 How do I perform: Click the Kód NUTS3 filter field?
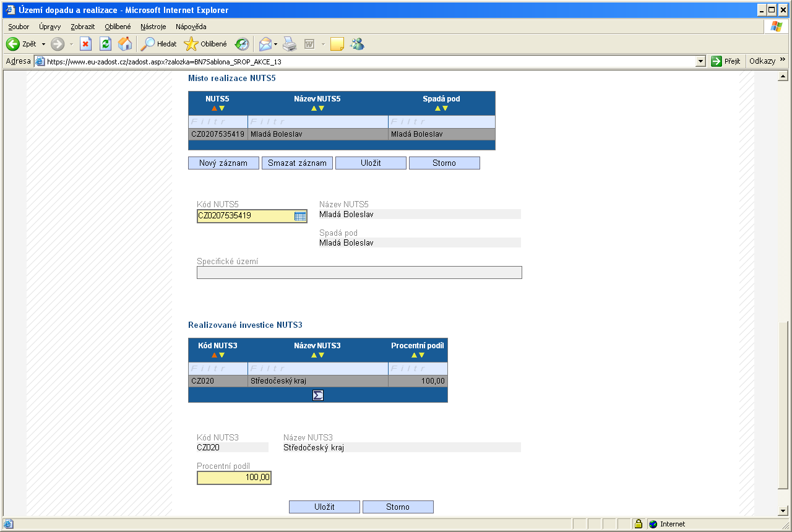coord(218,369)
